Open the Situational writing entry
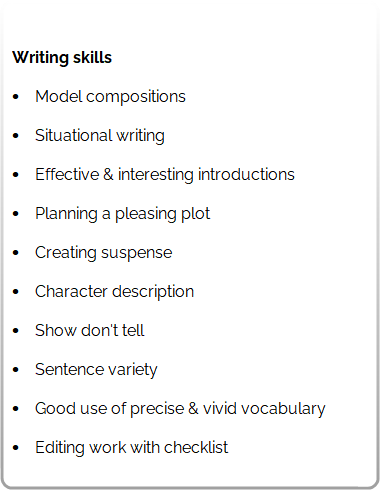This screenshot has height=490, width=380. point(100,136)
